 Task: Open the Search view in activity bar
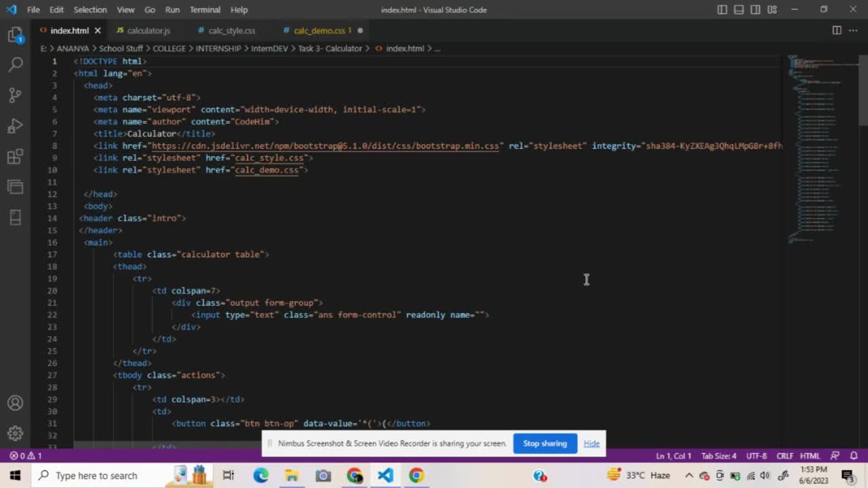pos(15,64)
